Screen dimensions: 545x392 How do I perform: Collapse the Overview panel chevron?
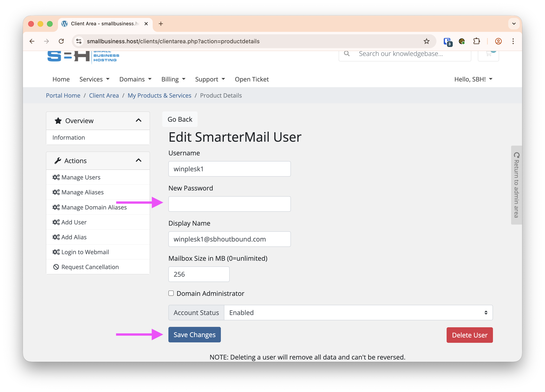[x=139, y=120]
